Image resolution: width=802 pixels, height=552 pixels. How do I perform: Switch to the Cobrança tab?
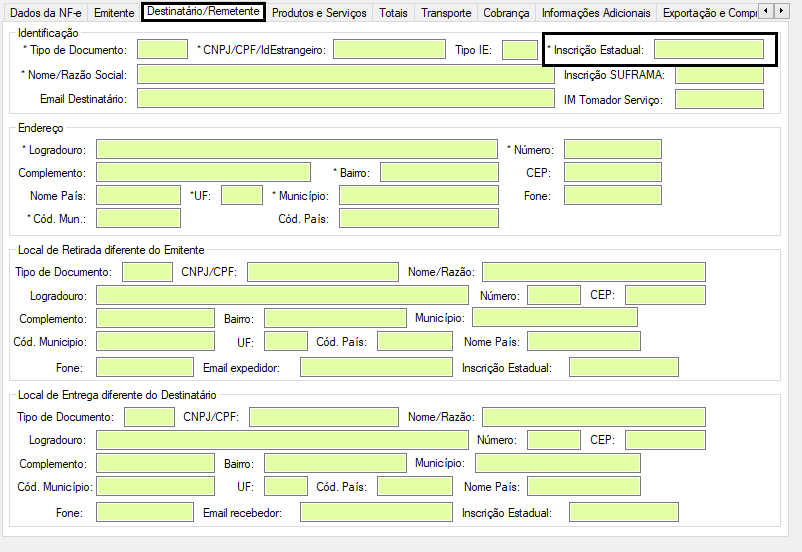click(x=506, y=12)
